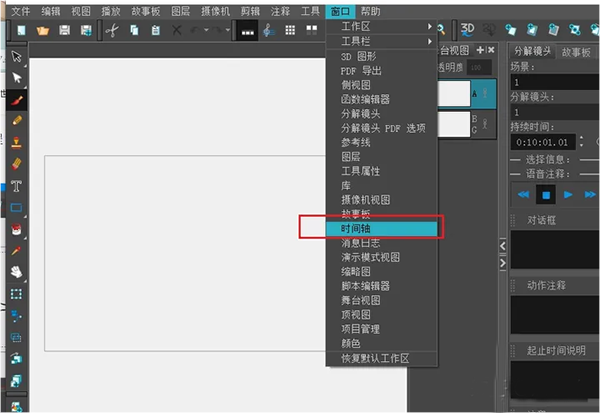Screen dimensions: 600x413
Task: Select the color dropper tool
Action: 16,251
